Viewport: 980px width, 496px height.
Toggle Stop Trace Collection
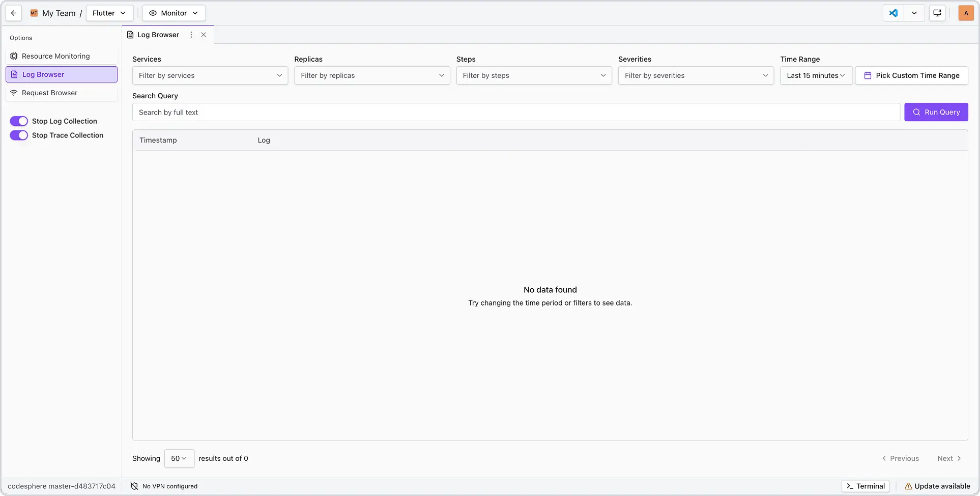point(18,135)
